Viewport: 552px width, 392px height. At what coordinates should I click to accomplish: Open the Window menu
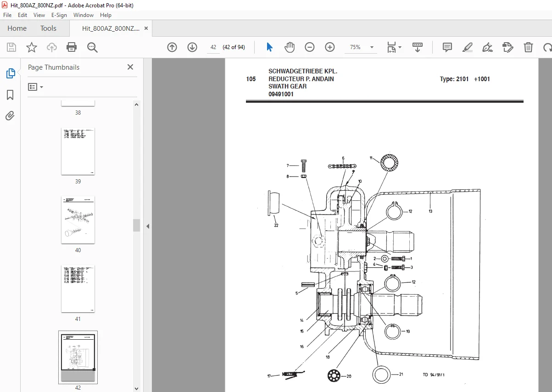pos(84,15)
